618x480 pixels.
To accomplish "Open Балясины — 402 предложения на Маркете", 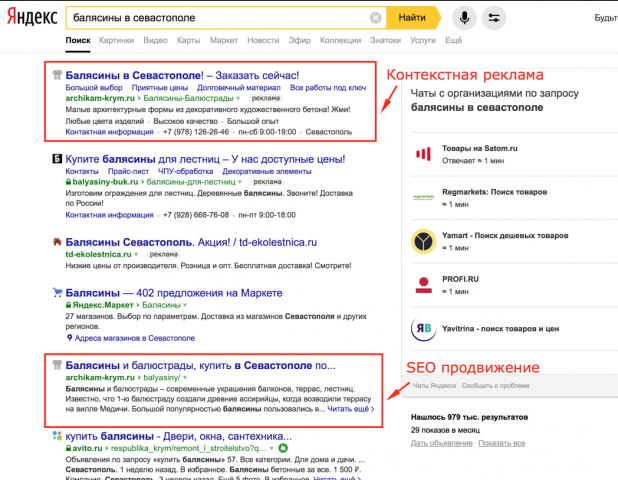I will (174, 293).
